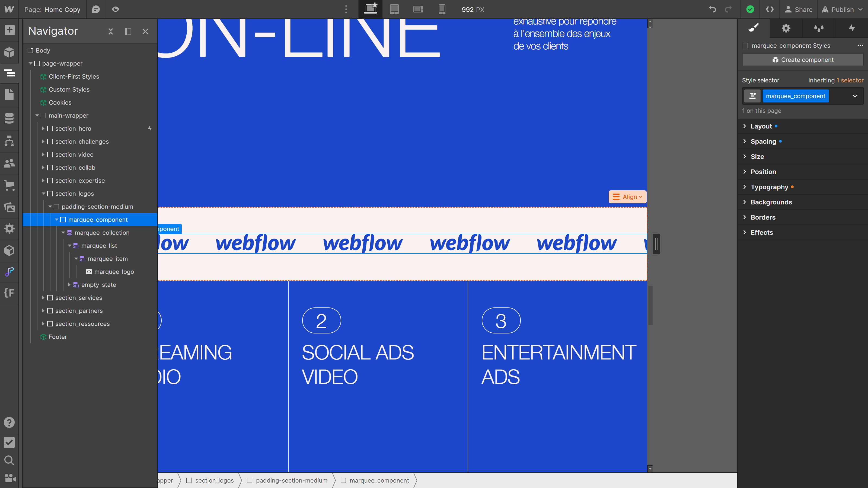Open the Search magnifier tool
Viewport: 868px width, 488px height.
tap(9, 460)
